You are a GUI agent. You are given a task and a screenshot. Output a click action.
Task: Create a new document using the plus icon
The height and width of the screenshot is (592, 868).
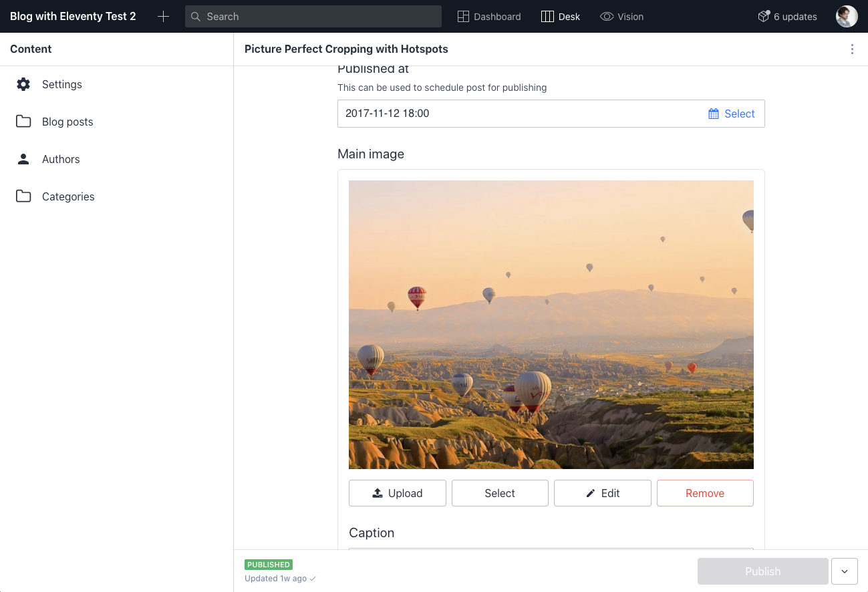[163, 16]
